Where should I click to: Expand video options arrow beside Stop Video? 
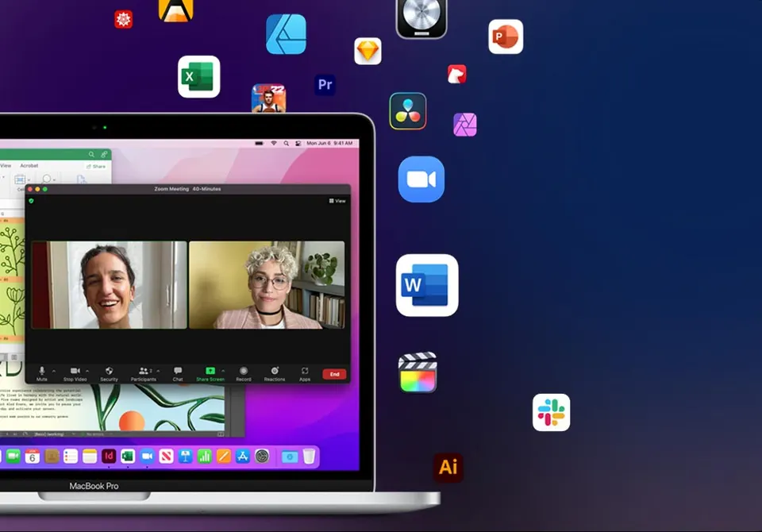pos(87,371)
